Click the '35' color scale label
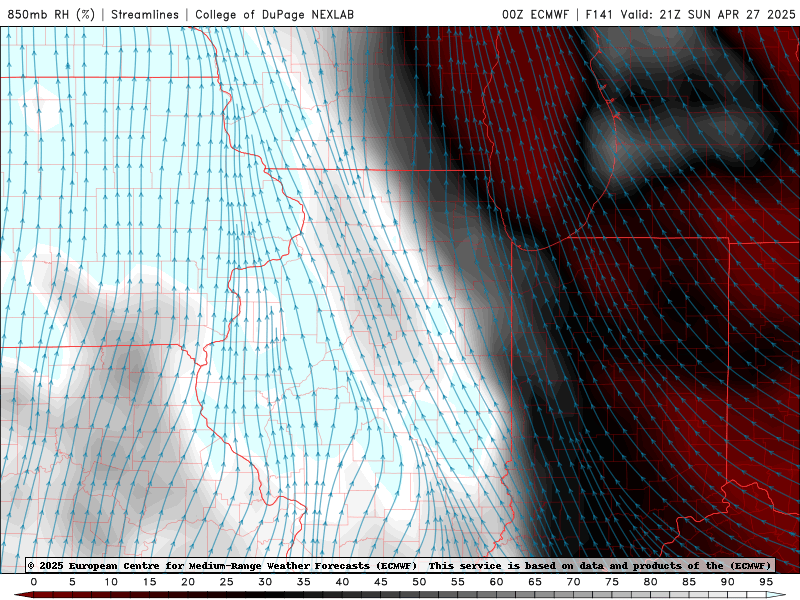The height and width of the screenshot is (600, 800). 304,582
